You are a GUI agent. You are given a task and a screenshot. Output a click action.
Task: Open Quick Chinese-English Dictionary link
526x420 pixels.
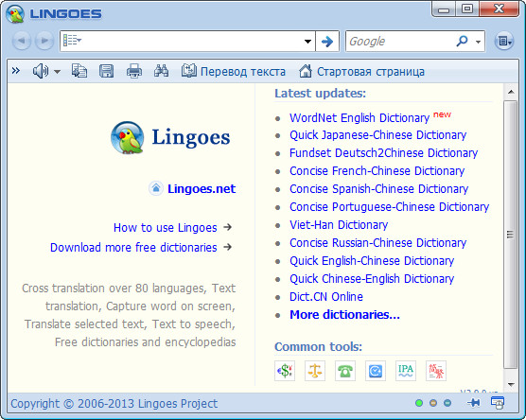[x=372, y=278]
